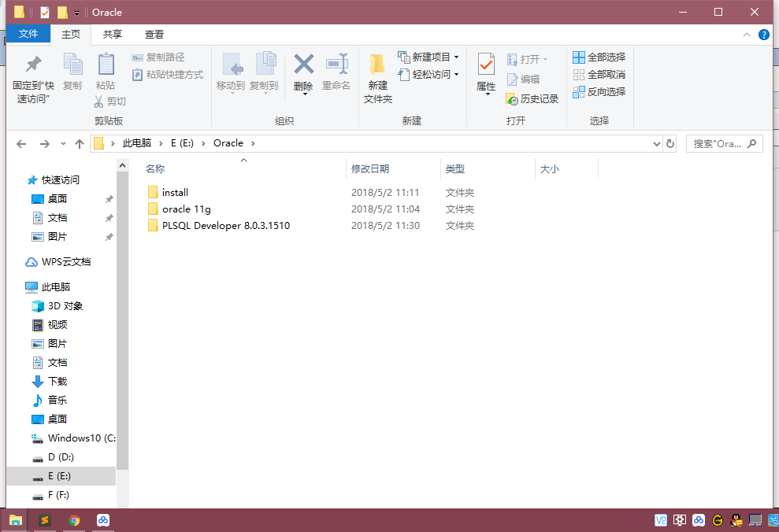Screen dimensions: 779x532
Task: Click the refresh icon beside address bar
Action: pyautogui.click(x=670, y=144)
